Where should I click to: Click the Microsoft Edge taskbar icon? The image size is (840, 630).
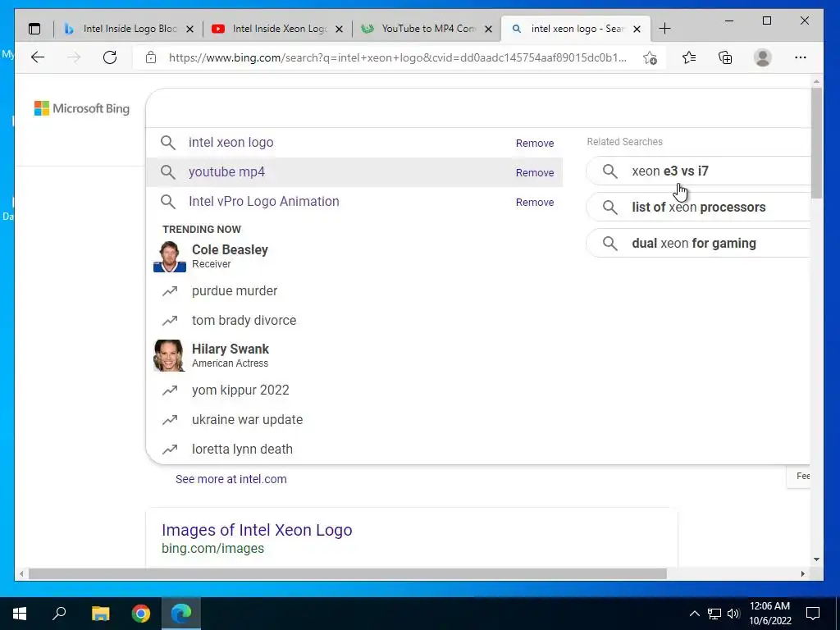[181, 614]
